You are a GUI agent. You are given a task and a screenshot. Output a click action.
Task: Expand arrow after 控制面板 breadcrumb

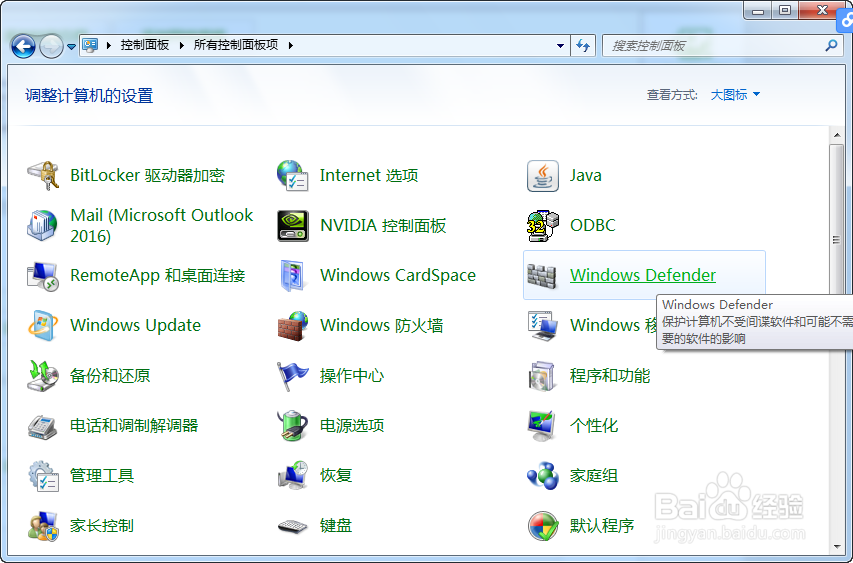point(182,46)
